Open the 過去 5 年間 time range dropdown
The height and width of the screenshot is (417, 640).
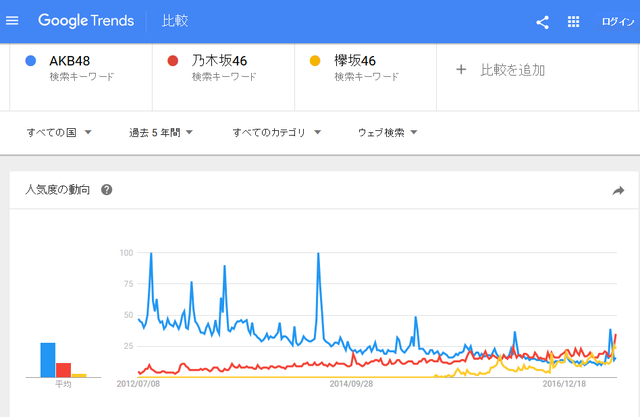[x=161, y=133]
